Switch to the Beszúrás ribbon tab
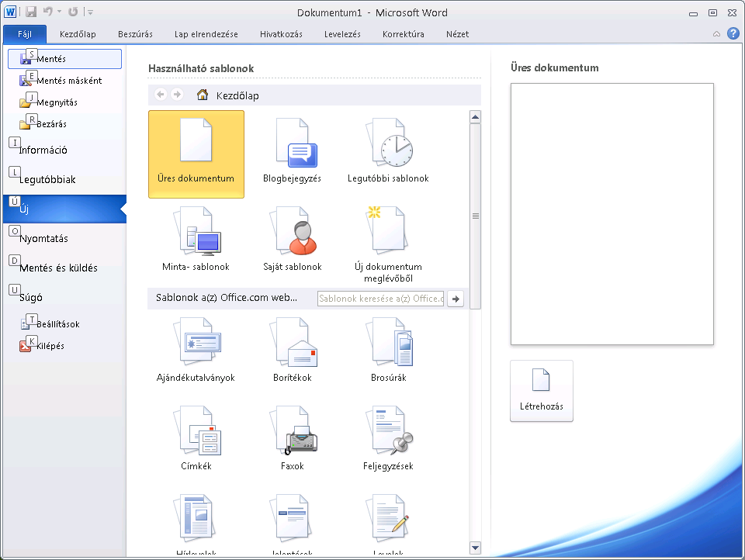Screen dimensions: 745x560 point(135,34)
